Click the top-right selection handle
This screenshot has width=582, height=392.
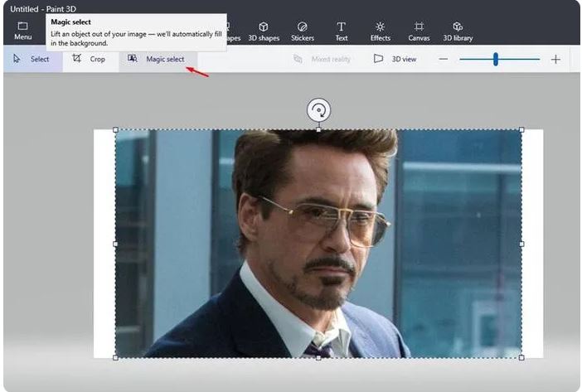(521, 130)
